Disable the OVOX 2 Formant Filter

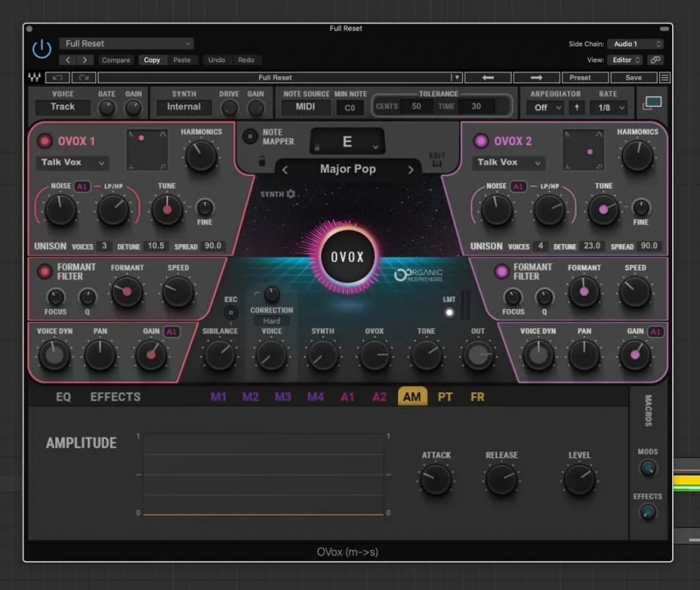click(x=501, y=271)
